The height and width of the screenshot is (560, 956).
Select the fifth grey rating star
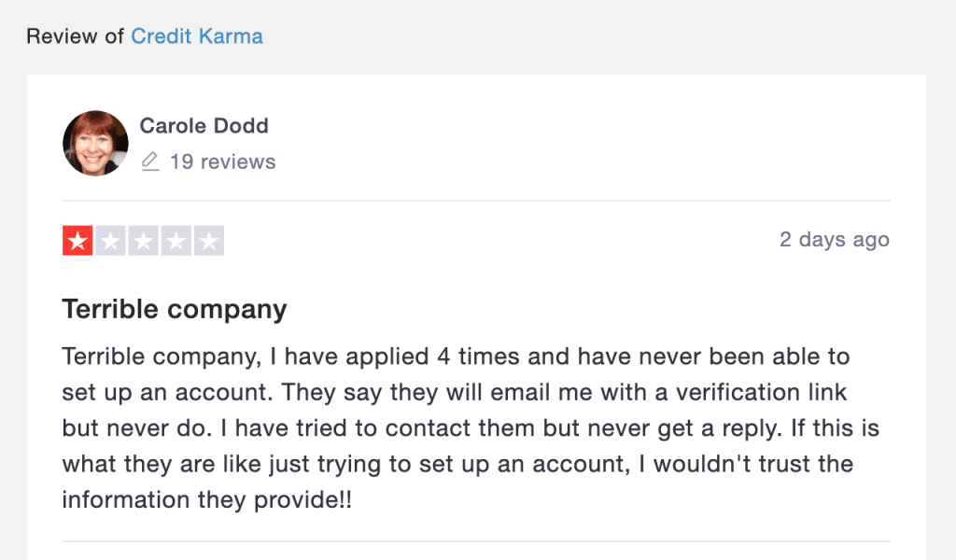click(x=209, y=241)
